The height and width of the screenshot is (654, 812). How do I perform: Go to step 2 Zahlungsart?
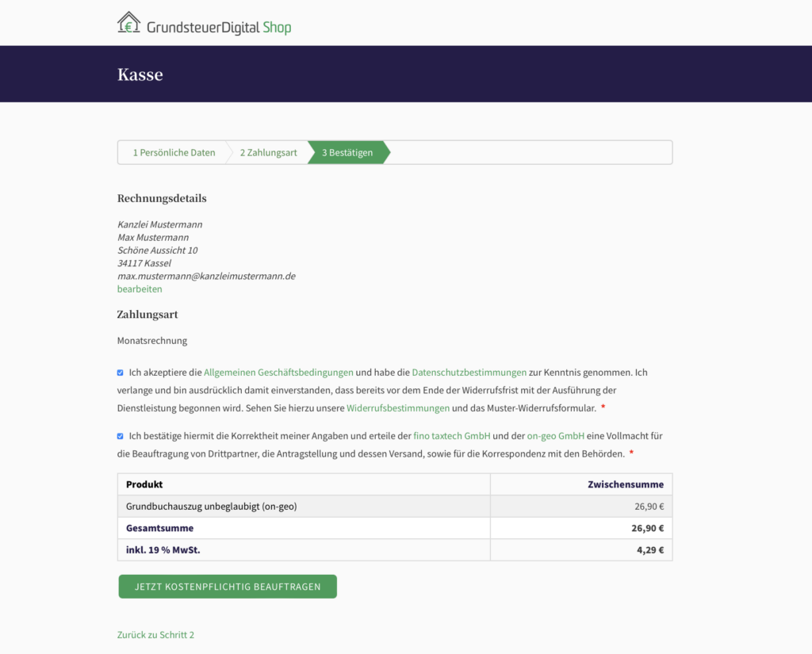[x=268, y=153]
